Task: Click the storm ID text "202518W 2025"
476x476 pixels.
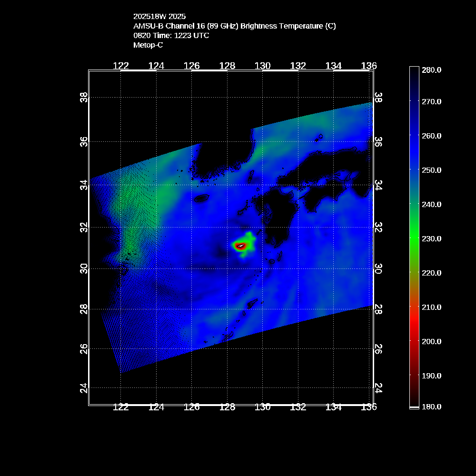Action: pos(159,16)
